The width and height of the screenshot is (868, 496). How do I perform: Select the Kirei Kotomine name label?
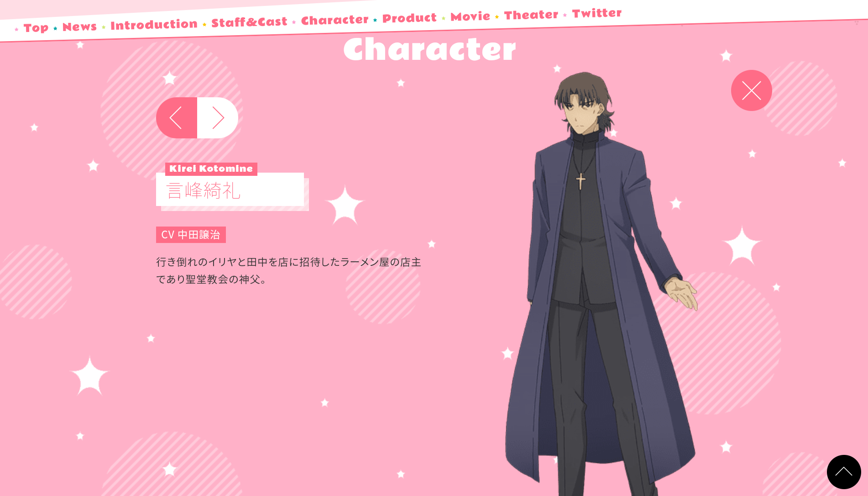pos(211,169)
